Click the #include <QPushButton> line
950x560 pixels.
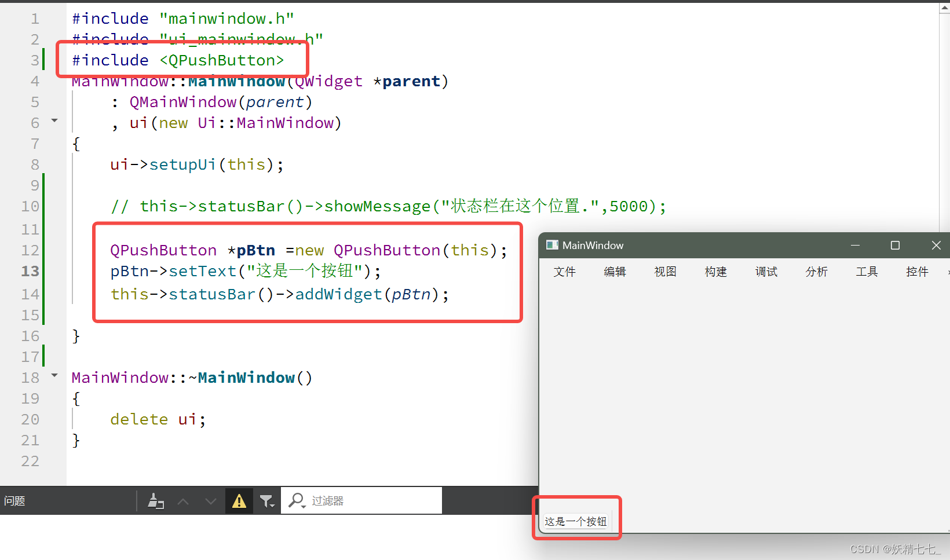pyautogui.click(x=178, y=60)
